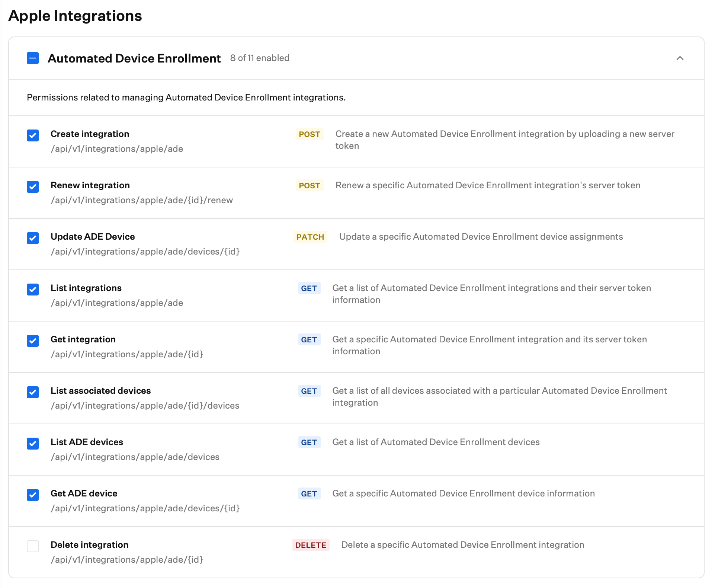Click the endpoint path under Create integration
Screen dimensions: 715x588
pyautogui.click(x=117, y=149)
